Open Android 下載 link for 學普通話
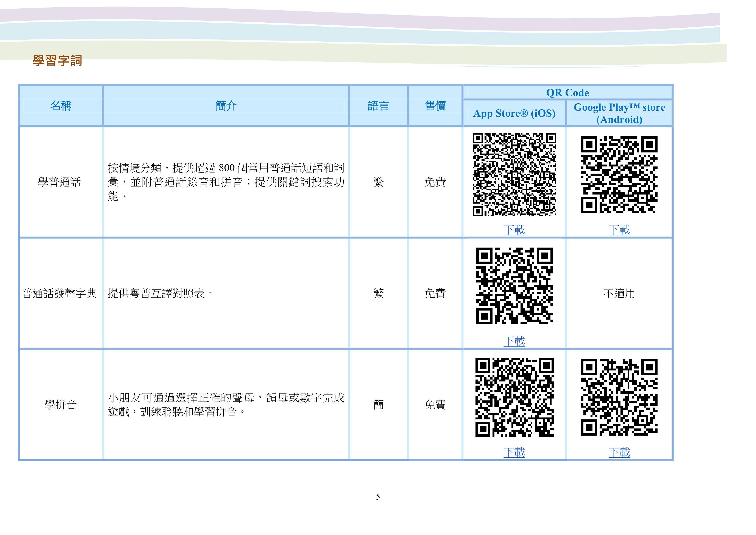This screenshot has width=756, height=535. pyautogui.click(x=619, y=230)
